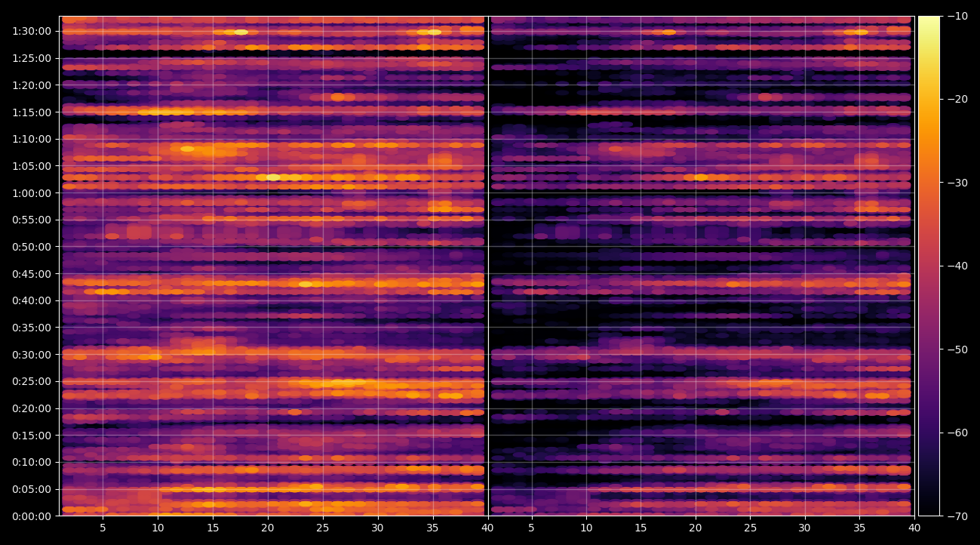The image size is (980, 545).
Task: Select x-axis tick 10 under the right heatmap
Action: point(586,528)
